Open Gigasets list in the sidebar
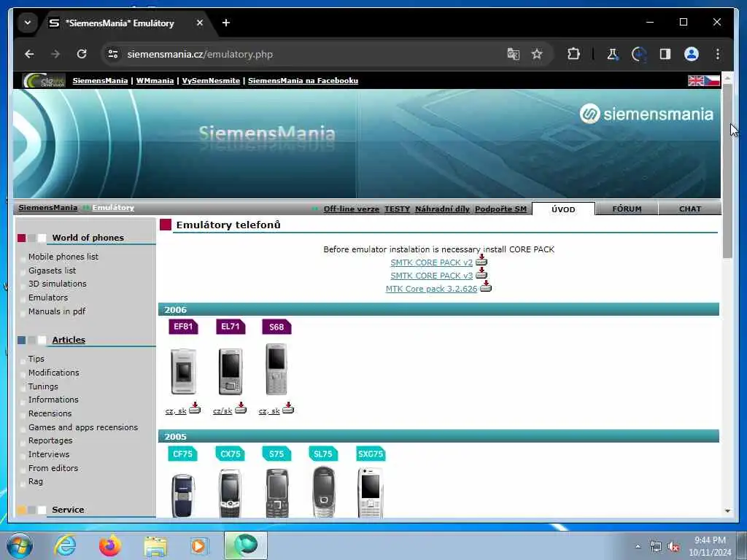This screenshot has height=560, width=747. (52, 271)
